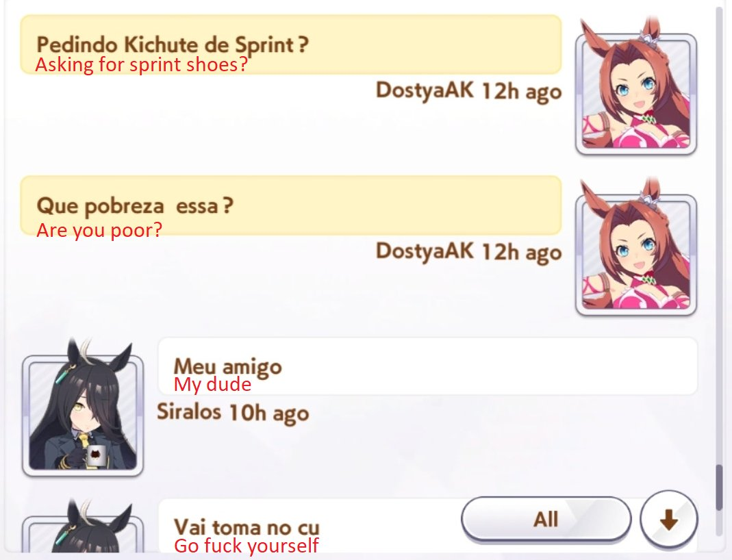This screenshot has height=560, width=732.
Task: Jump to latest messages with down-arrow button
Action: [x=668, y=519]
